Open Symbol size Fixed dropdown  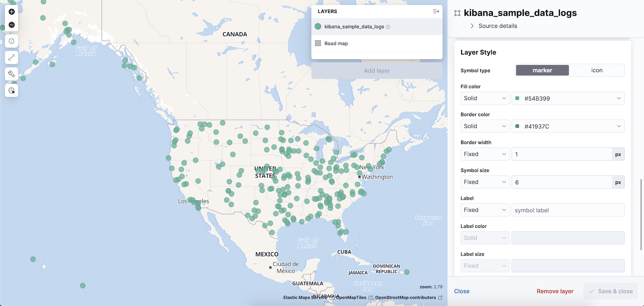[x=485, y=182]
